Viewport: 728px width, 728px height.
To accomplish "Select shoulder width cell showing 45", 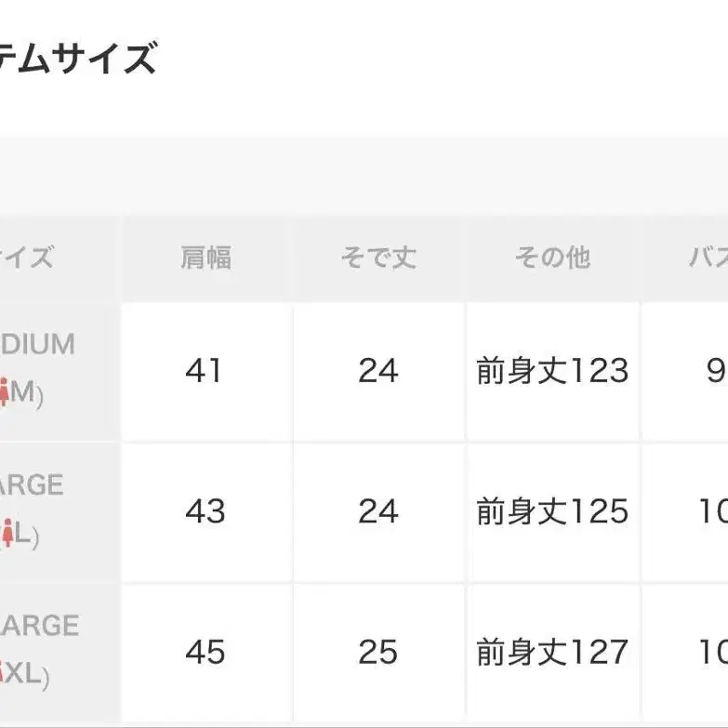I will click(x=206, y=653).
